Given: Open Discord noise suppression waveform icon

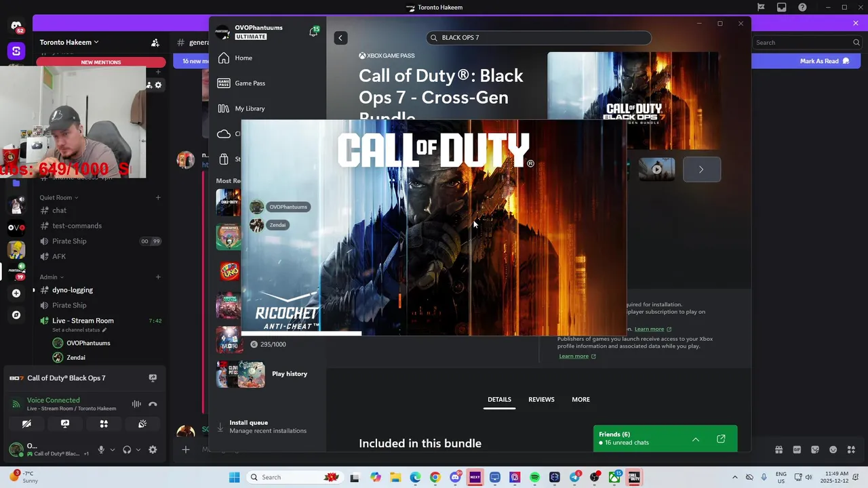Looking at the screenshot, I should click(136, 404).
